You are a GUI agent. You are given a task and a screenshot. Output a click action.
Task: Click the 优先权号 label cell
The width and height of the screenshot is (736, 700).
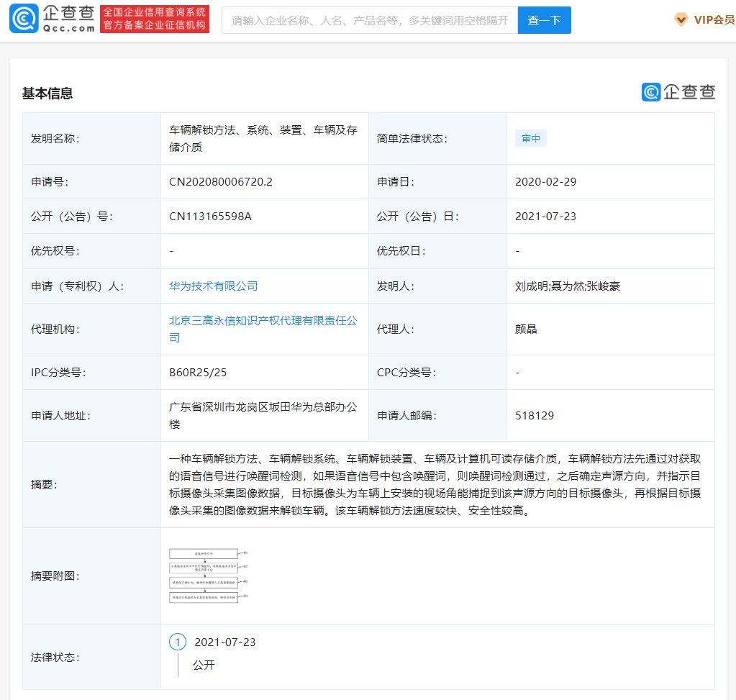[x=91, y=251]
